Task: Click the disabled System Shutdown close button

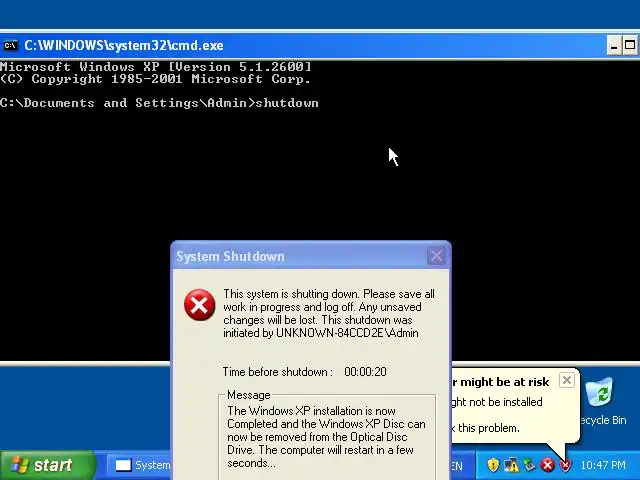Action: point(436,256)
